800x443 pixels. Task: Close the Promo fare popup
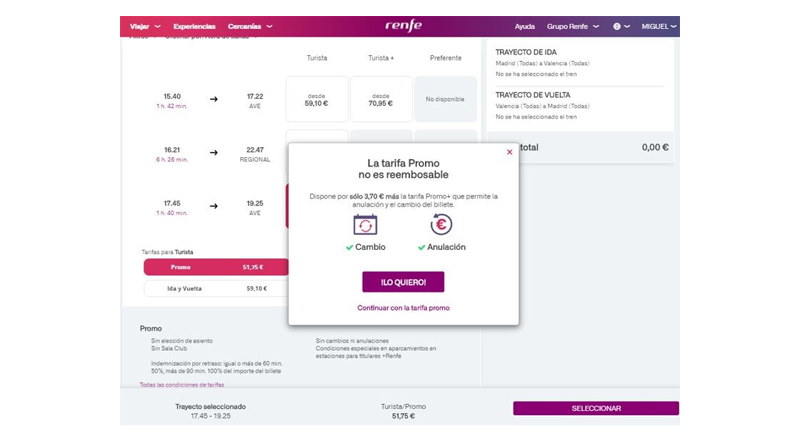point(509,152)
